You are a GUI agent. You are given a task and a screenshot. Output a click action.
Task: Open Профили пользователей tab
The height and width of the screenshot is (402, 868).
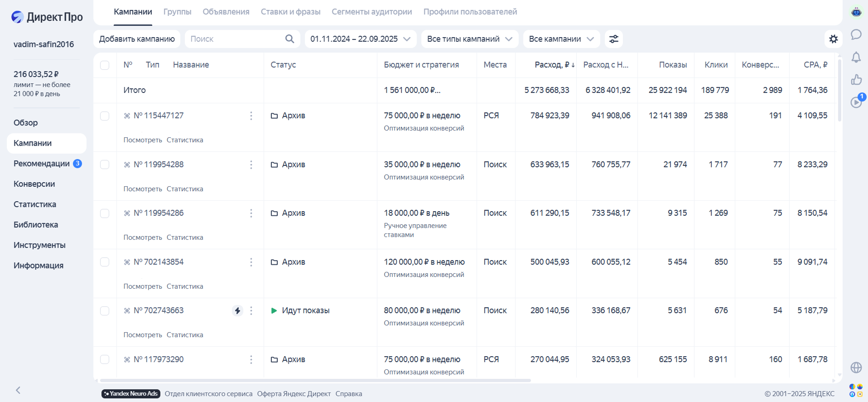point(470,12)
